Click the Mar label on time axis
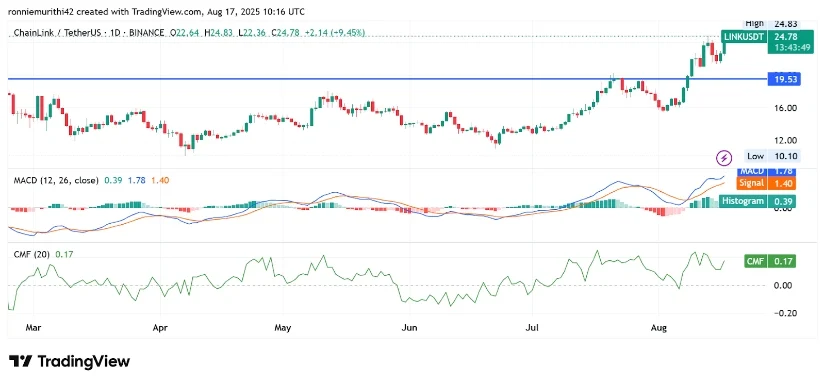This screenshot has width=825, height=384. click(33, 328)
